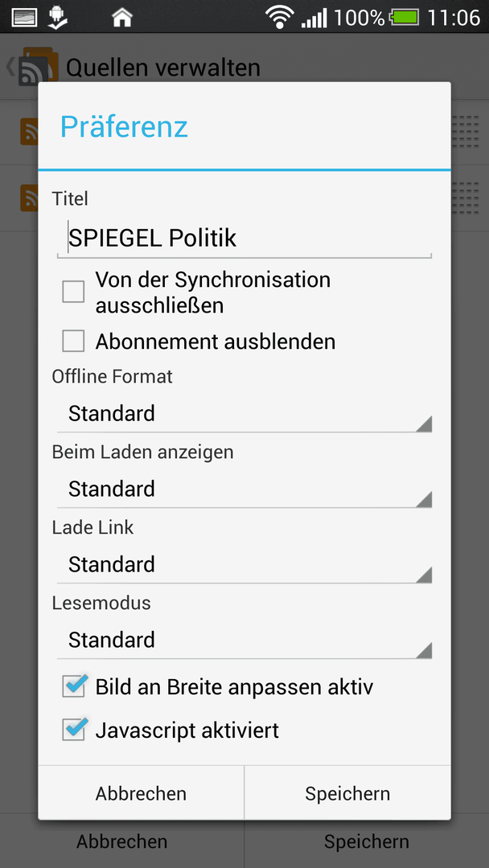Screen dimensions: 489x868
Task: Tap the Android download notification icon
Action: point(57,17)
